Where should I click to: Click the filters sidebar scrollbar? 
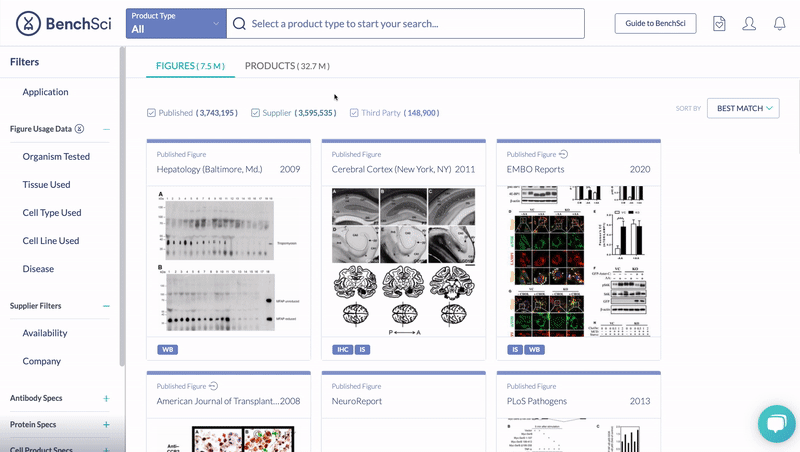122,207
